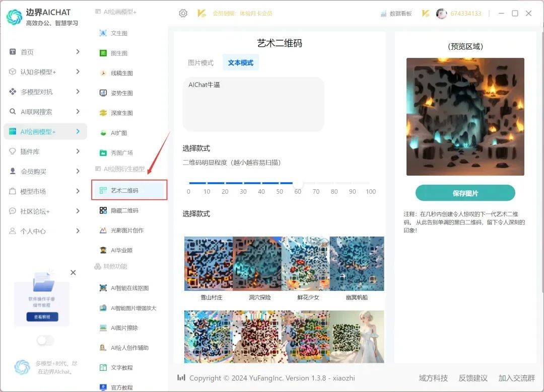Expand the 个人中心 sidebar chevron
This screenshot has height=392, width=544.
pyautogui.click(x=78, y=231)
